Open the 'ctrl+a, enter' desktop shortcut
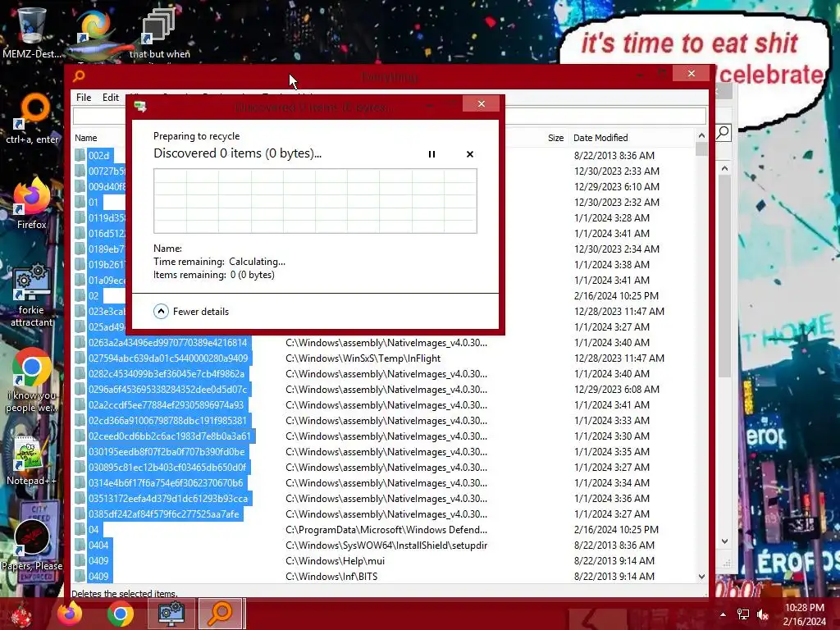The image size is (840, 630). tap(32, 119)
